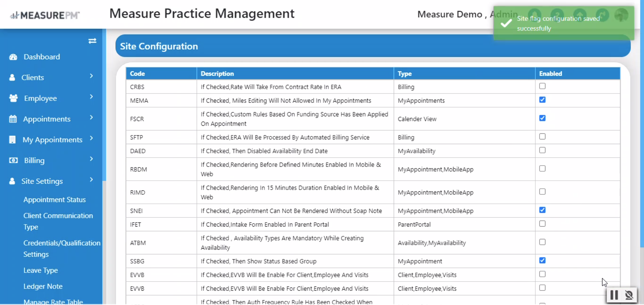Image resolution: width=644 pixels, height=305 pixels.
Task: Select the 'MyAppointments' type cell
Action: pos(465,101)
